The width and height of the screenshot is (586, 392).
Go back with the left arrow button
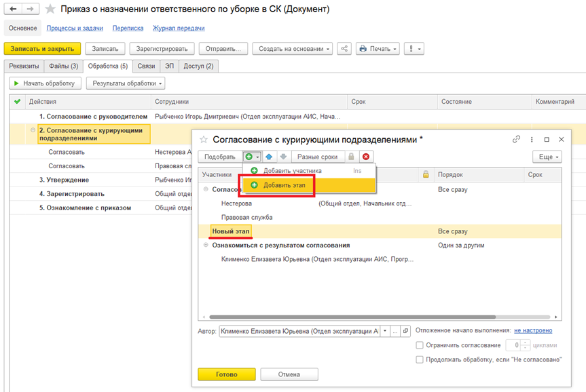pos(13,9)
